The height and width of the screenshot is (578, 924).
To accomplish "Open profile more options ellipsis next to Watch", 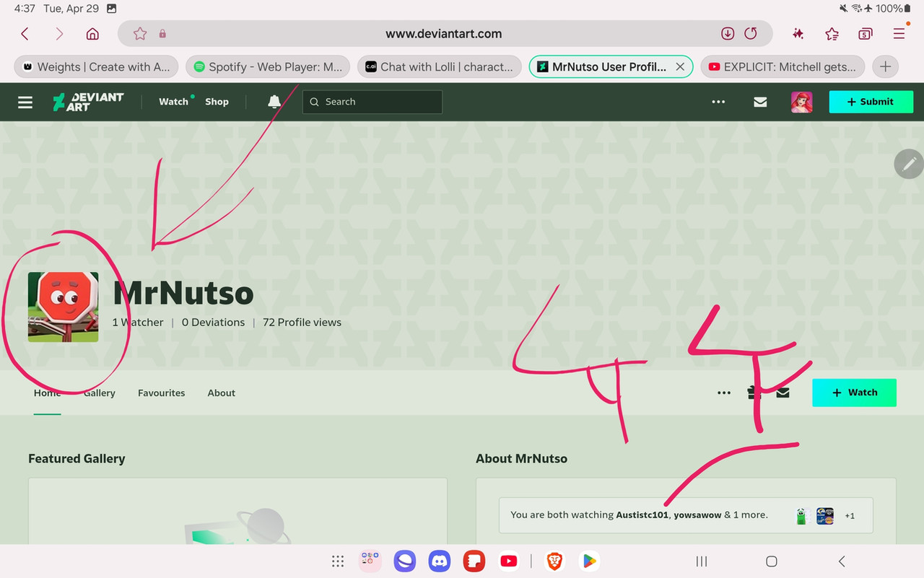I will (x=724, y=393).
